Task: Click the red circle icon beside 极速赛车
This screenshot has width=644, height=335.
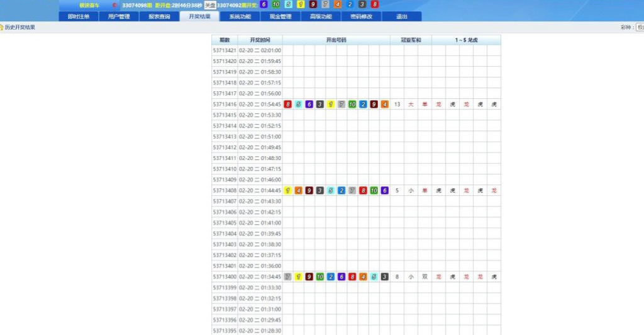Action: click(x=115, y=5)
